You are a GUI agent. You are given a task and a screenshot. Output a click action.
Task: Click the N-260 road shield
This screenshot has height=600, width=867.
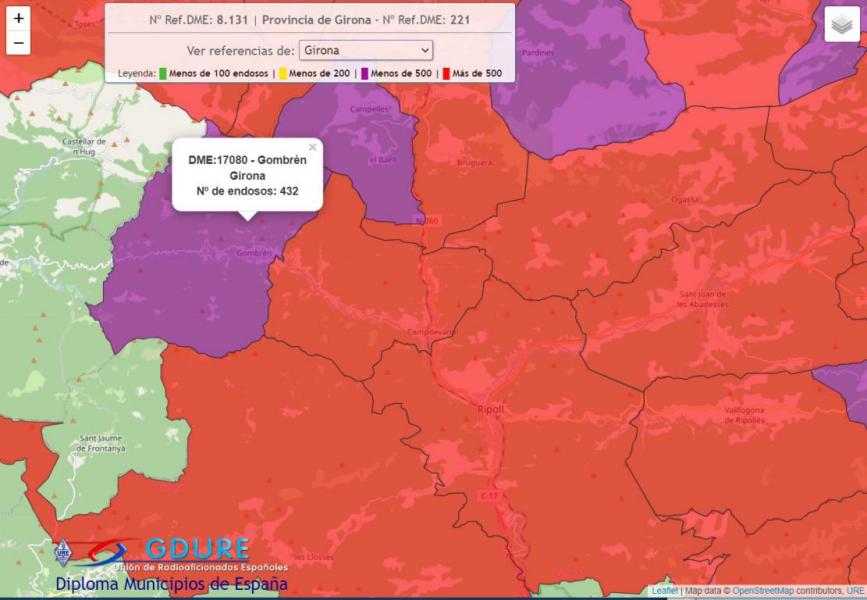pos(428,220)
